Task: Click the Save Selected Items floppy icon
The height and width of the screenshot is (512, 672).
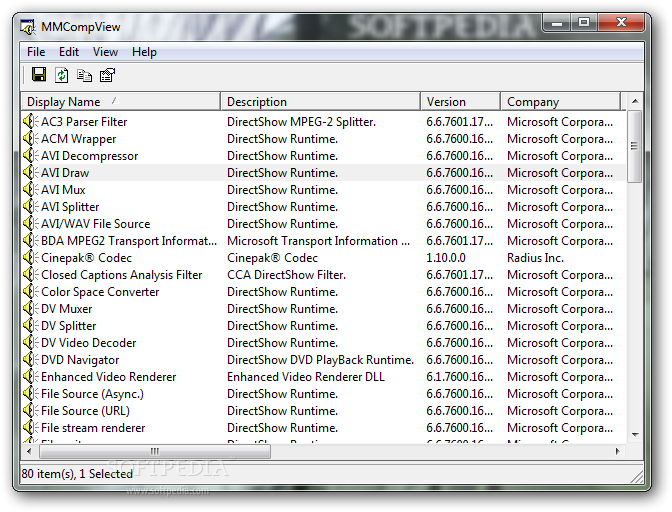Action: coord(39,75)
